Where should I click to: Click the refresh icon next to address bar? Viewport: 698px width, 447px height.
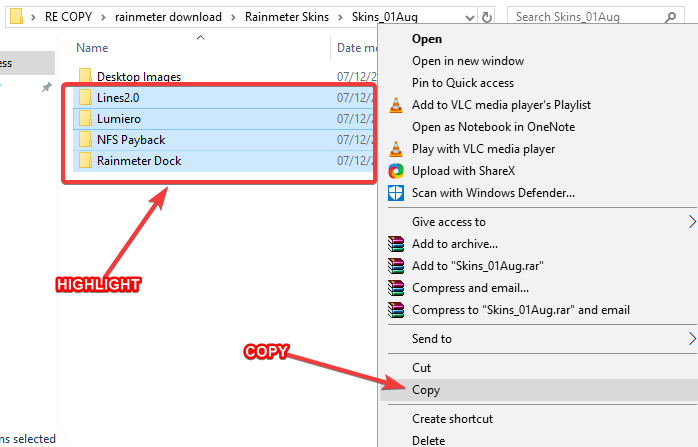(x=487, y=17)
